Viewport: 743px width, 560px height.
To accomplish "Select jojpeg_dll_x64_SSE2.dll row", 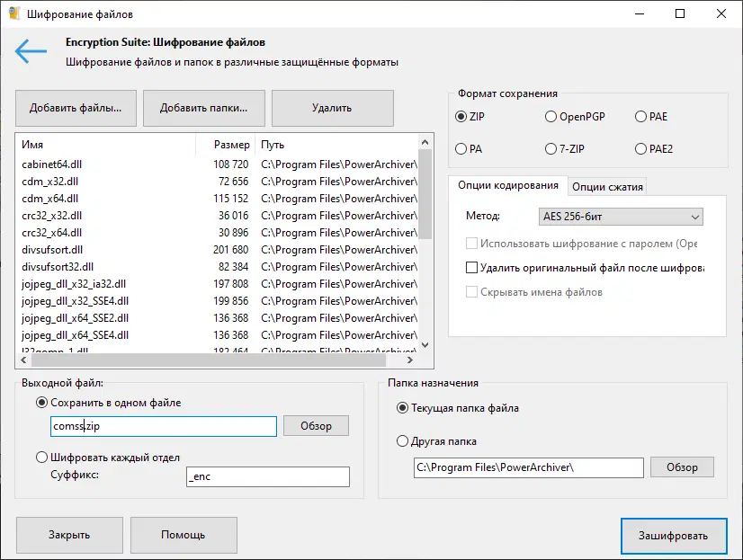I will (218, 317).
